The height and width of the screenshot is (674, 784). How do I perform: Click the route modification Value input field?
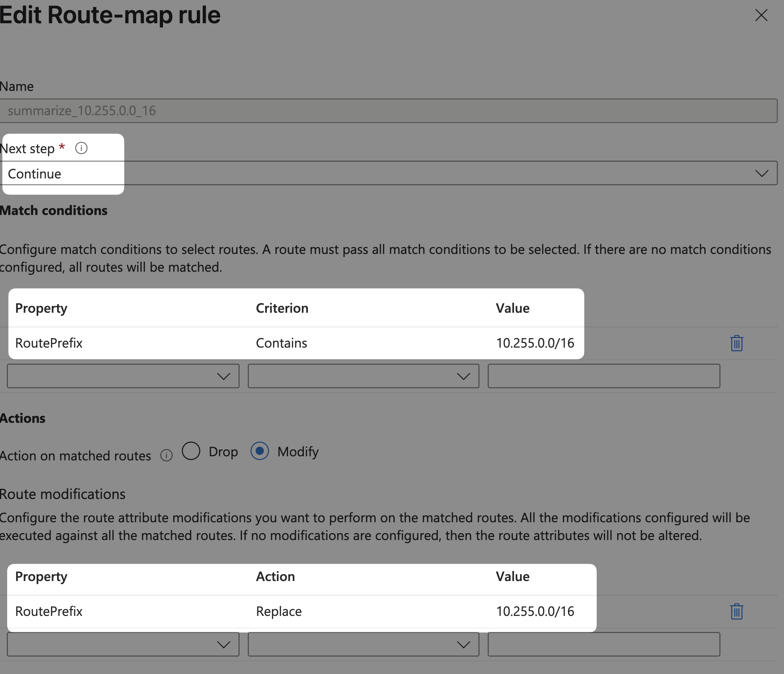pos(604,645)
